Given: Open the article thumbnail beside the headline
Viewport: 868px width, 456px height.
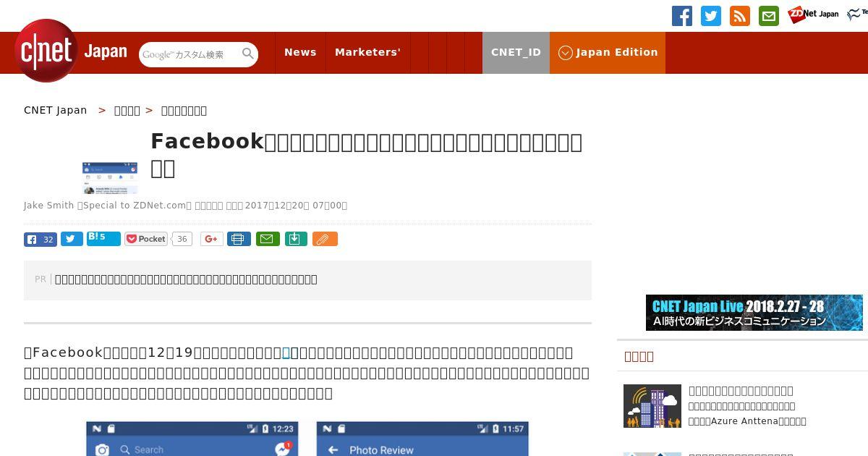Looking at the screenshot, I should [x=110, y=177].
